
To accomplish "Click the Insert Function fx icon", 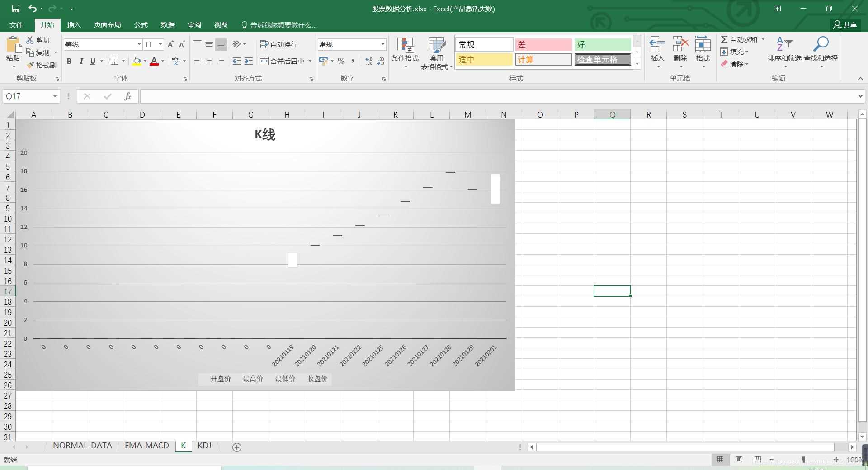I will tap(127, 96).
